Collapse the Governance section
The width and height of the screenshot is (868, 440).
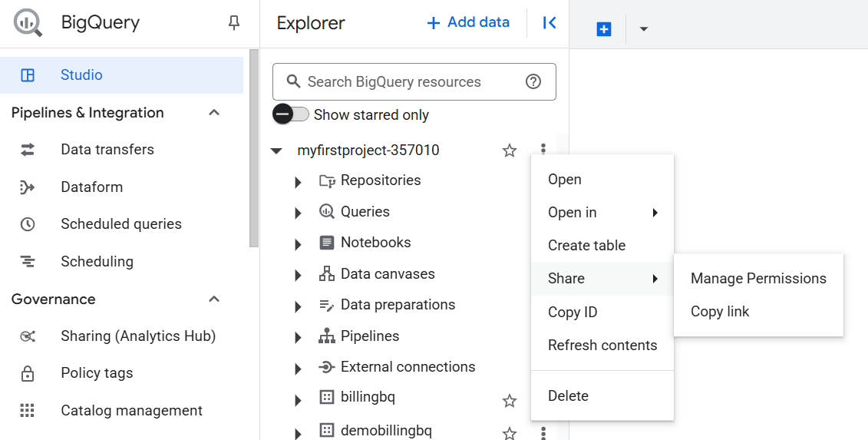pos(215,299)
